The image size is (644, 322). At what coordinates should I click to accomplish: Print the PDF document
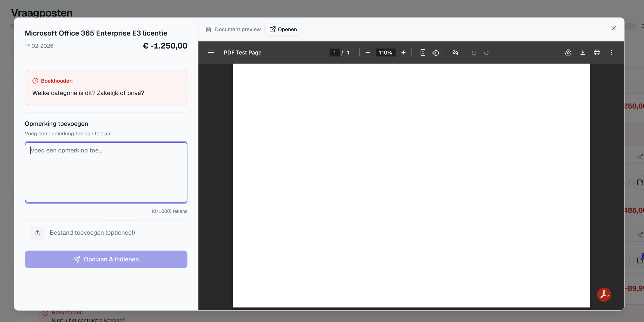point(597,53)
